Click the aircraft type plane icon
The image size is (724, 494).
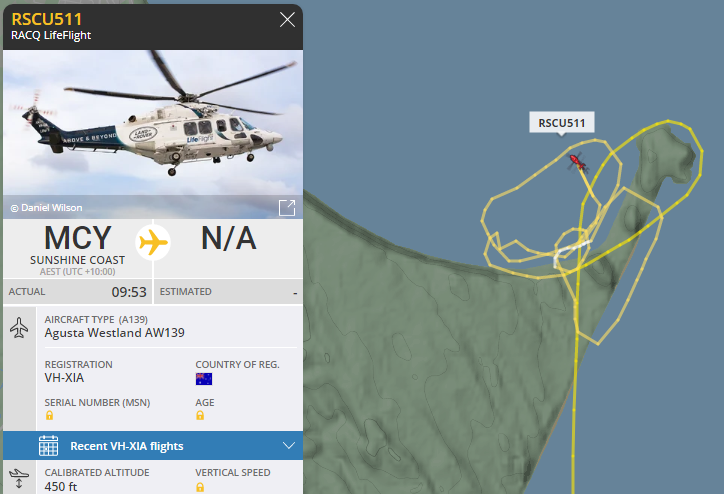click(19, 327)
